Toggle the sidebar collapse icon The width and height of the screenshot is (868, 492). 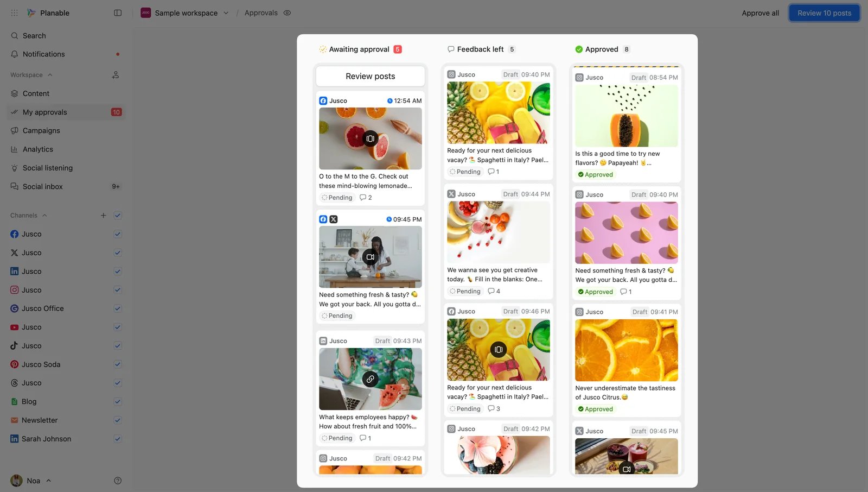pyautogui.click(x=118, y=12)
